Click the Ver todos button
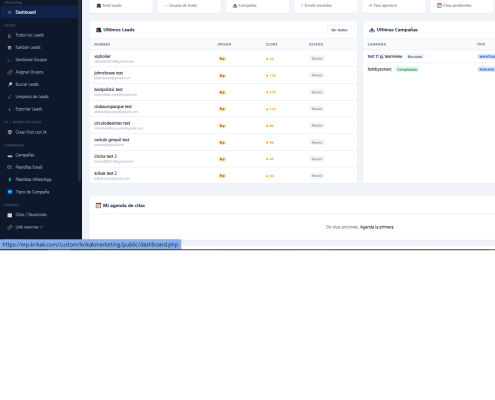Image resolution: width=495 pixels, height=400 pixels. 339,30
